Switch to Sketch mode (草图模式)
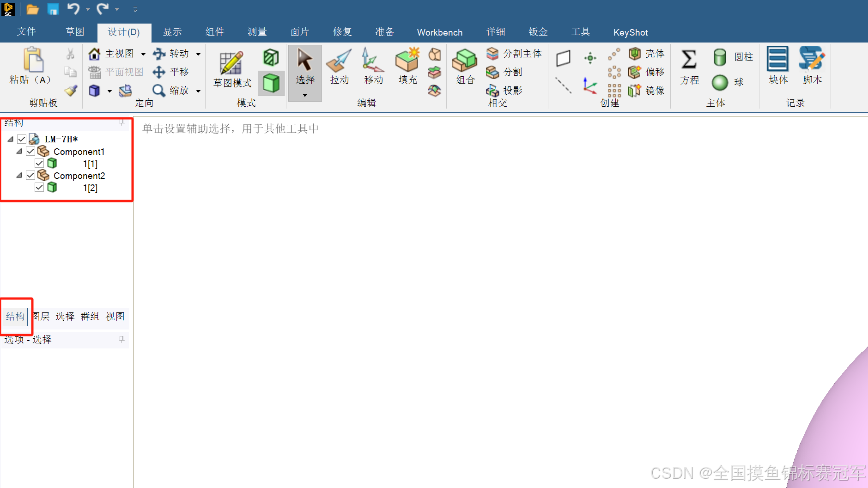The width and height of the screenshot is (868, 488). click(232, 69)
